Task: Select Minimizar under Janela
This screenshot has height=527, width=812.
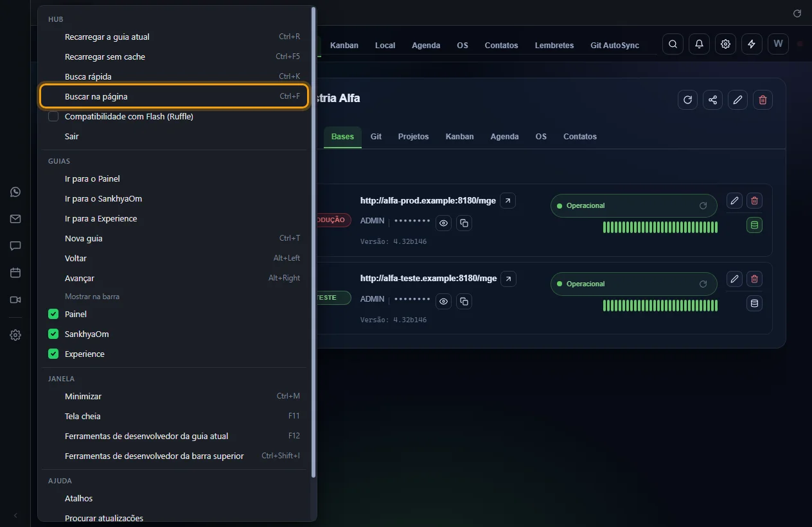Action: tap(174, 396)
